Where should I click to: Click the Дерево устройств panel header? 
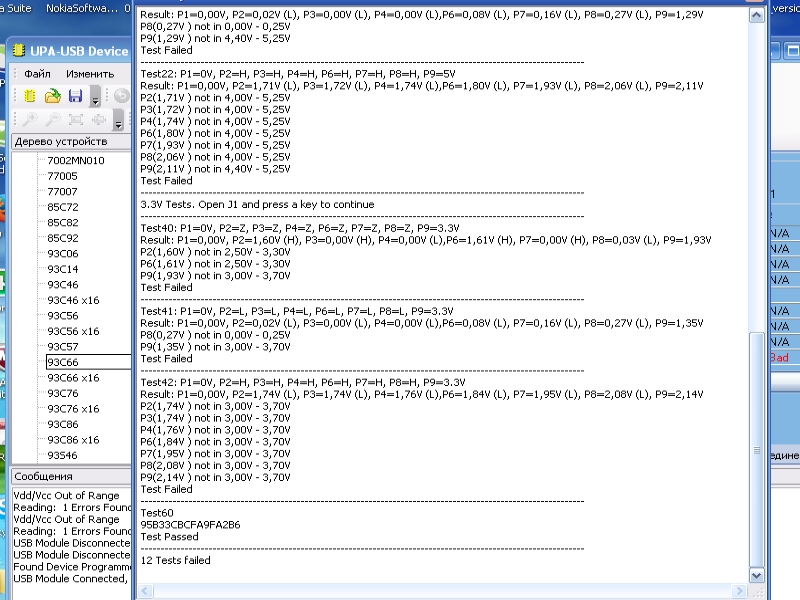click(60, 142)
